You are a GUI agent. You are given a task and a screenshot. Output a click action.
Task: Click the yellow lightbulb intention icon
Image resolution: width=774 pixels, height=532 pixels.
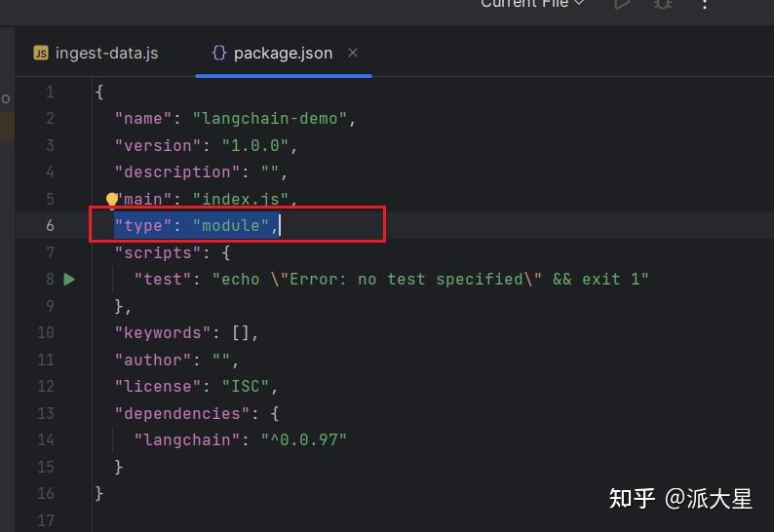[x=111, y=199]
